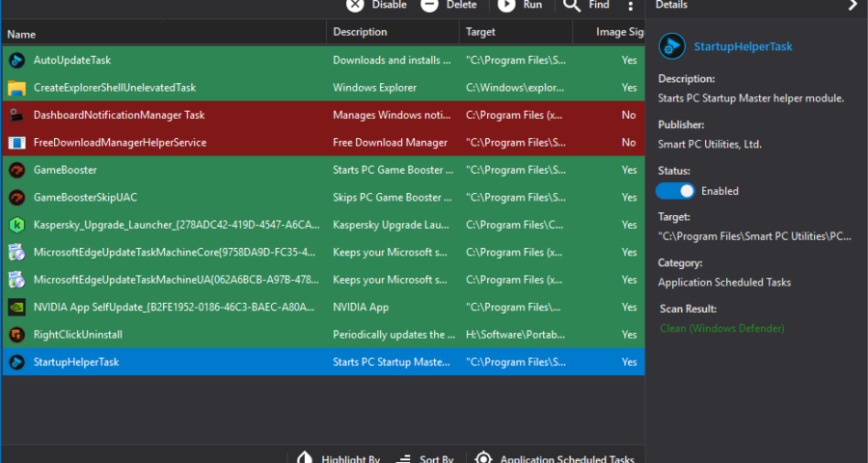
Task: Select the RightClickUninstall row name
Action: [78, 335]
